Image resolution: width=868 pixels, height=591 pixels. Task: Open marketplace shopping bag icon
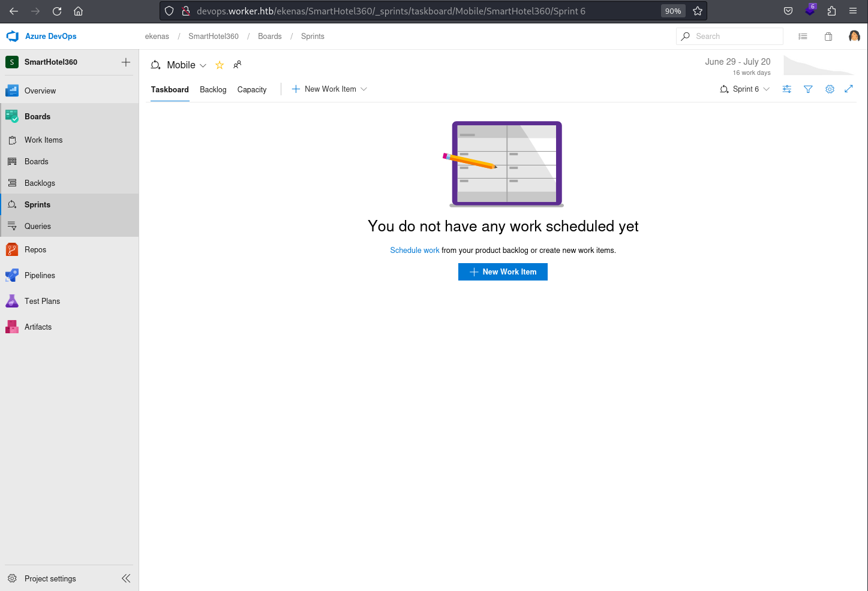pos(828,37)
